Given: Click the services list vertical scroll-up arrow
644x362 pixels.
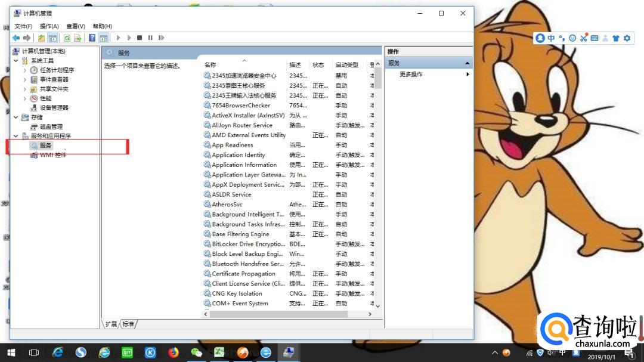Looking at the screenshot, I should pos(378,64).
